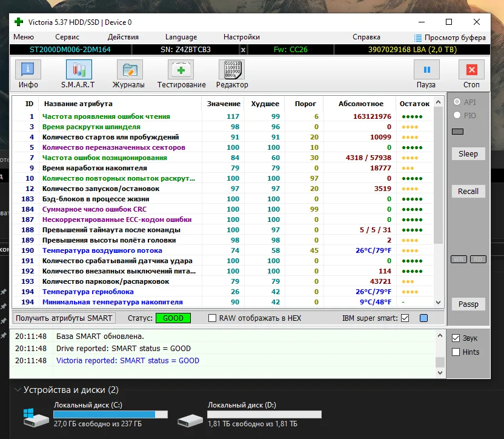This screenshot has height=439, width=504.
Task: Collapse the Устройства и диски section
Action: [18, 390]
